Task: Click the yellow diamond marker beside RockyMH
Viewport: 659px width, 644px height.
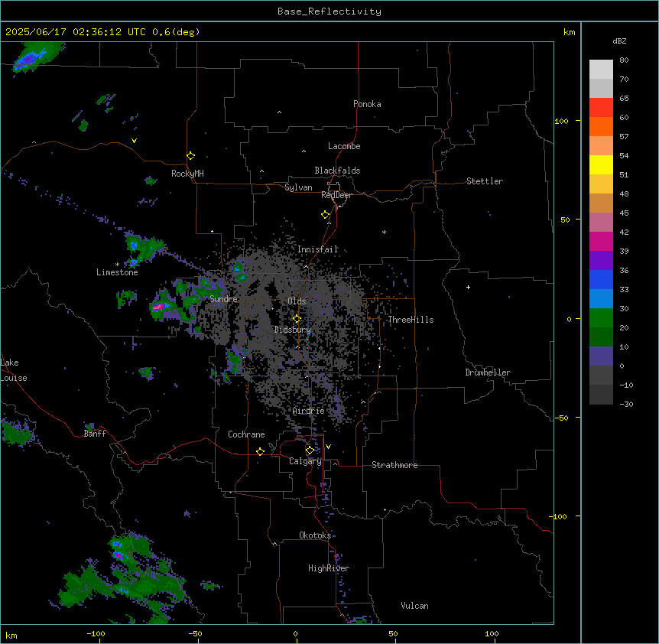Action: (x=190, y=156)
